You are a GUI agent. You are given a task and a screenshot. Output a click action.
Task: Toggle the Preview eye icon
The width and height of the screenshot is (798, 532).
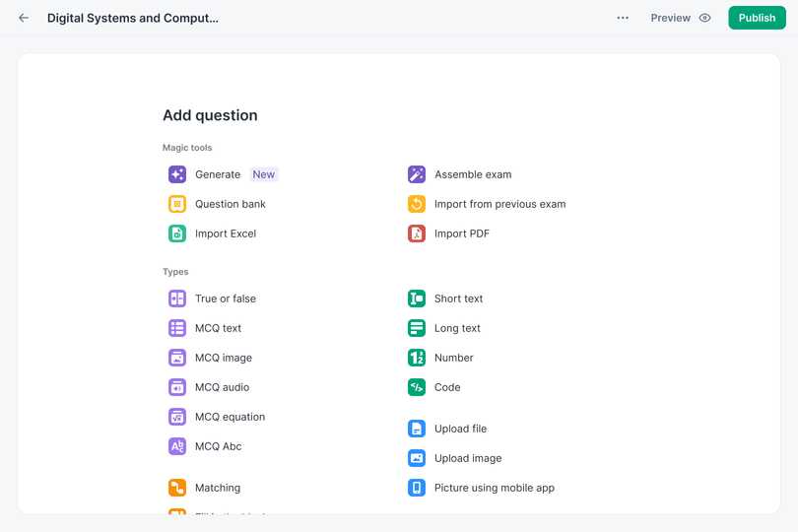(x=704, y=18)
